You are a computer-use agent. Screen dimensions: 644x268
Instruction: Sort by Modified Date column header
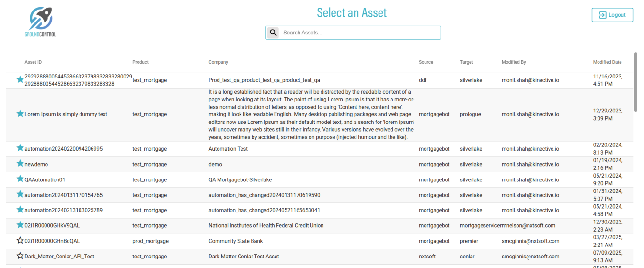pos(607,62)
